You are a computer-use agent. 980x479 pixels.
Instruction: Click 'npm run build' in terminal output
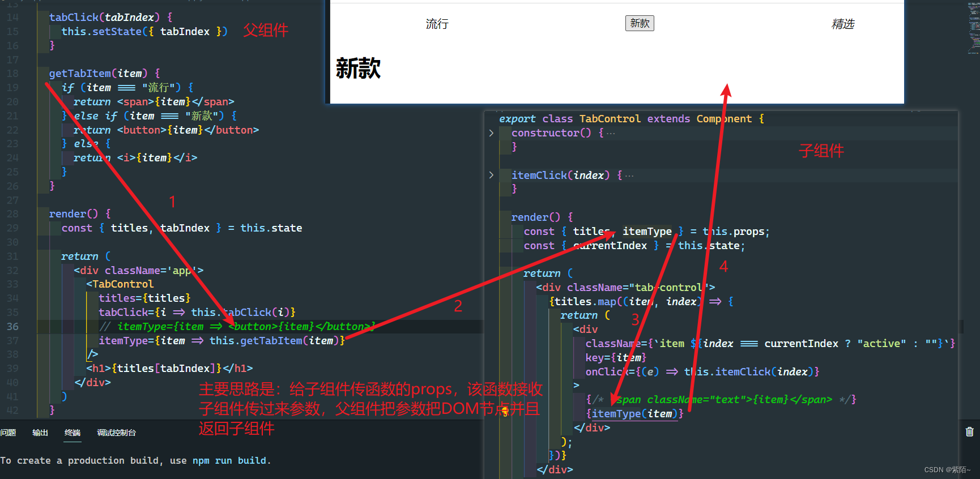point(229,461)
